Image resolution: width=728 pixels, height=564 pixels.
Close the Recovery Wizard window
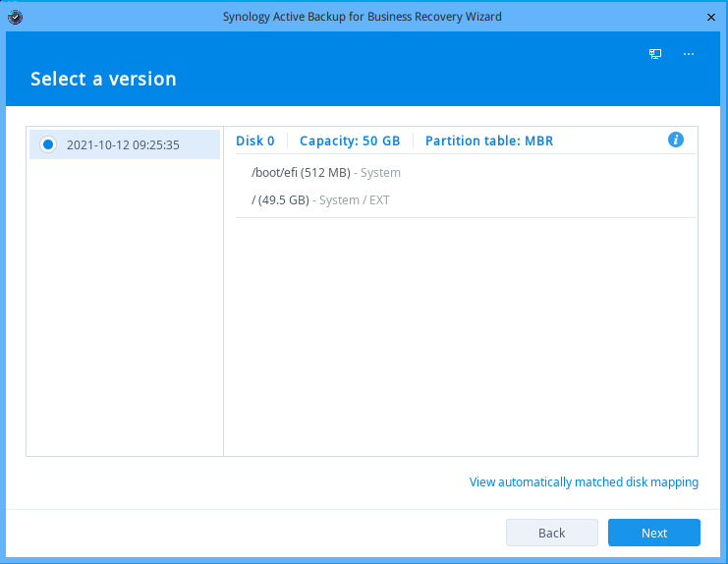(x=711, y=17)
